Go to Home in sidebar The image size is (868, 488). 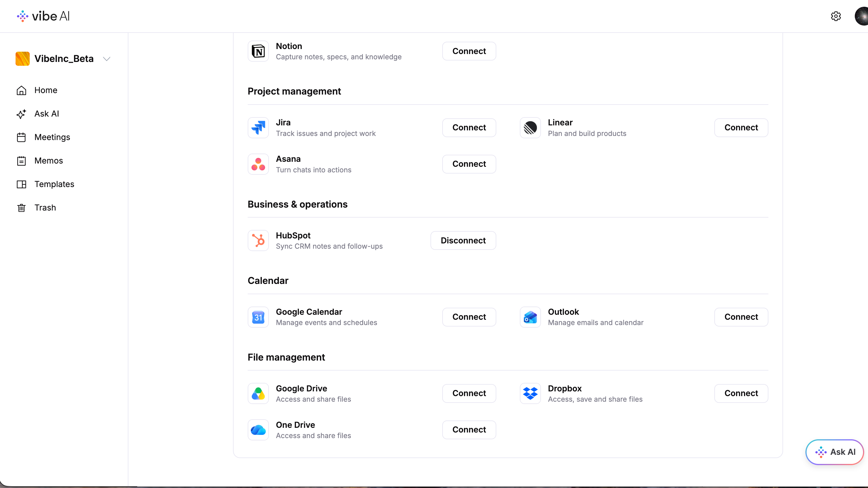(x=37, y=90)
